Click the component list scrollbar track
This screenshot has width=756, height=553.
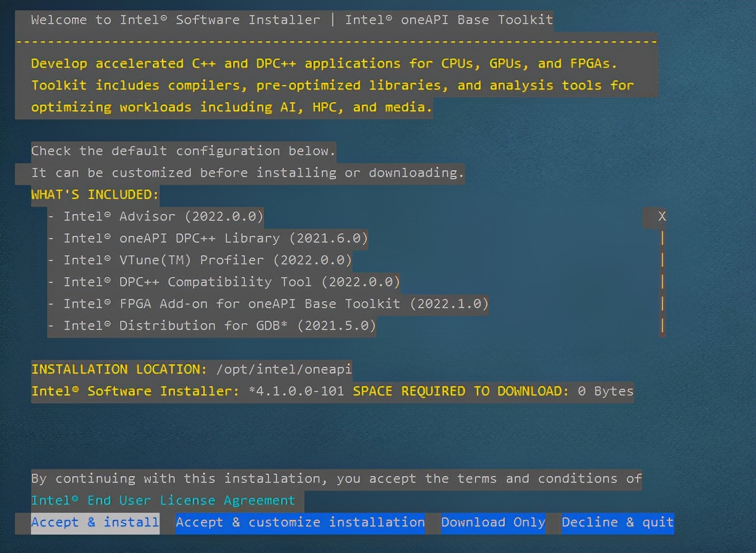click(662, 282)
